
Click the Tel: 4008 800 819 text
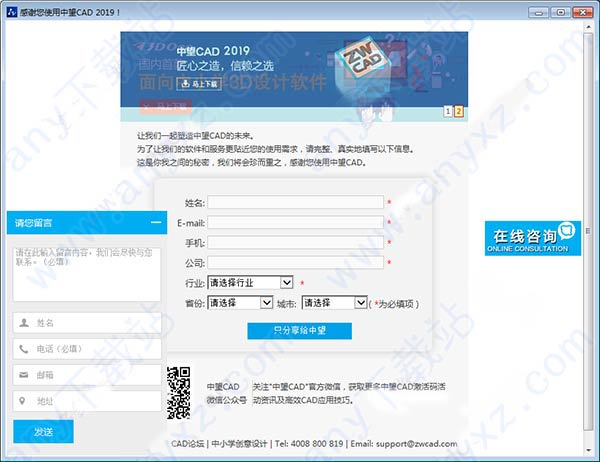(x=309, y=444)
